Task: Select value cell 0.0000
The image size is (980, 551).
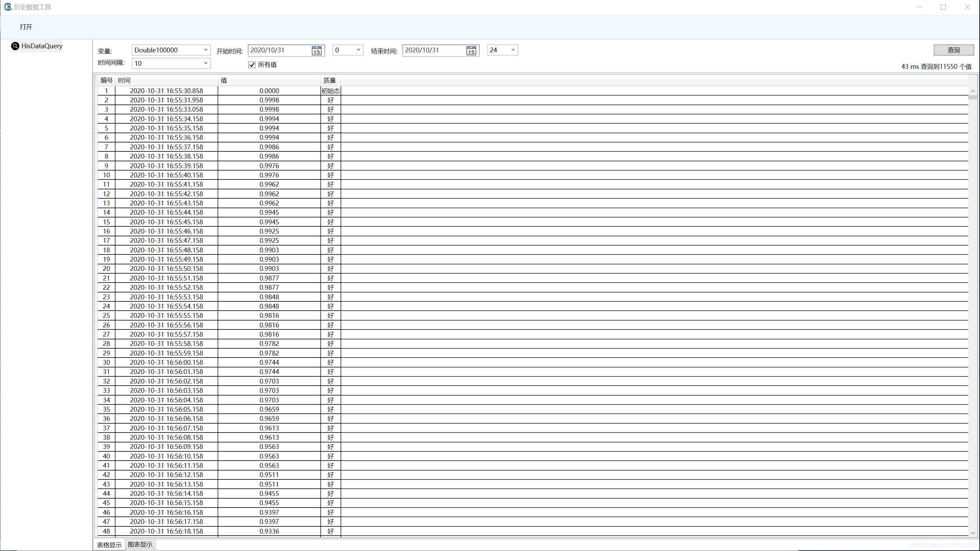Action: click(269, 91)
